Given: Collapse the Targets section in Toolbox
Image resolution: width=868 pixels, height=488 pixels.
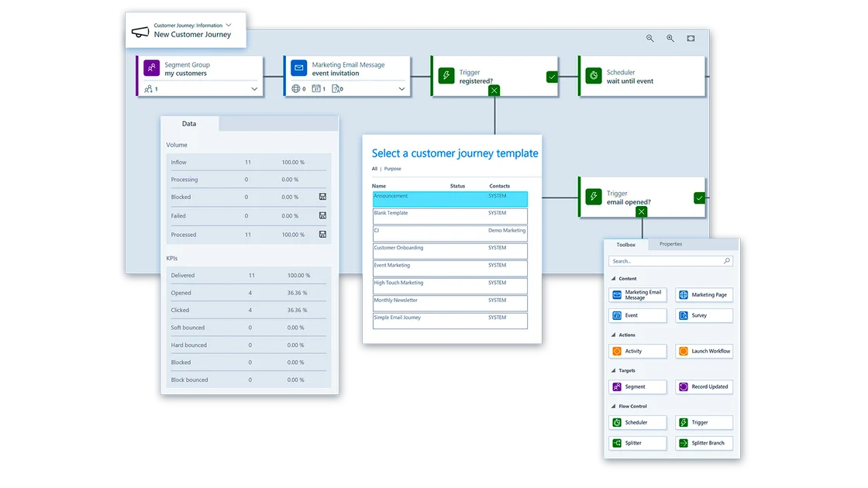Looking at the screenshot, I should tap(613, 370).
